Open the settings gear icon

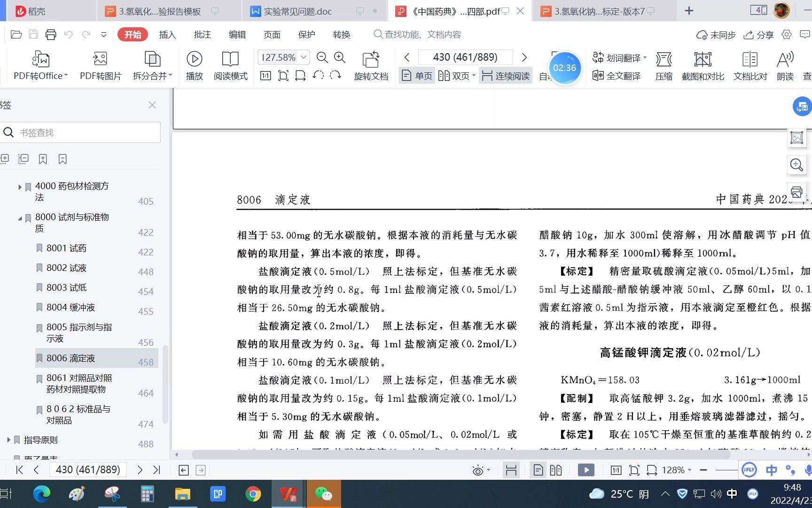tap(787, 34)
